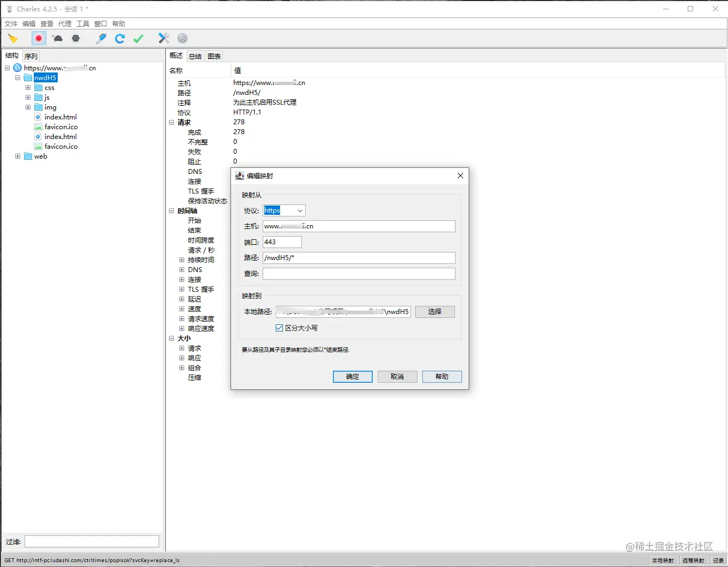Open the 查看 menu
The image size is (728, 567).
click(47, 23)
